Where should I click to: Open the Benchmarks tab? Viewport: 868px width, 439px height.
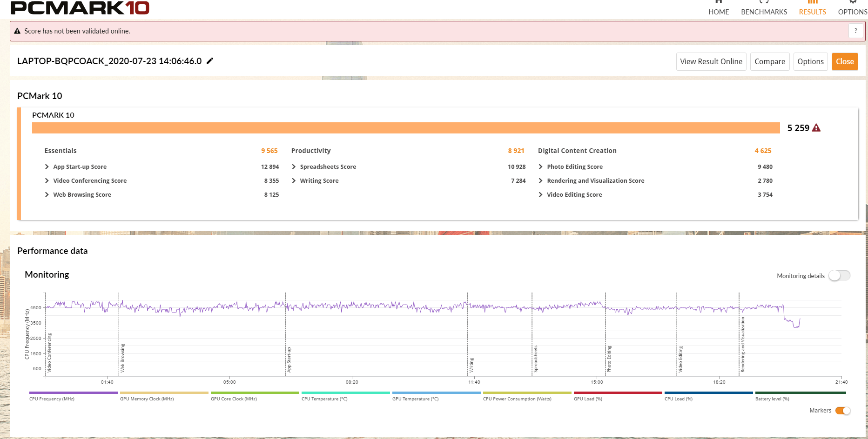764,12
